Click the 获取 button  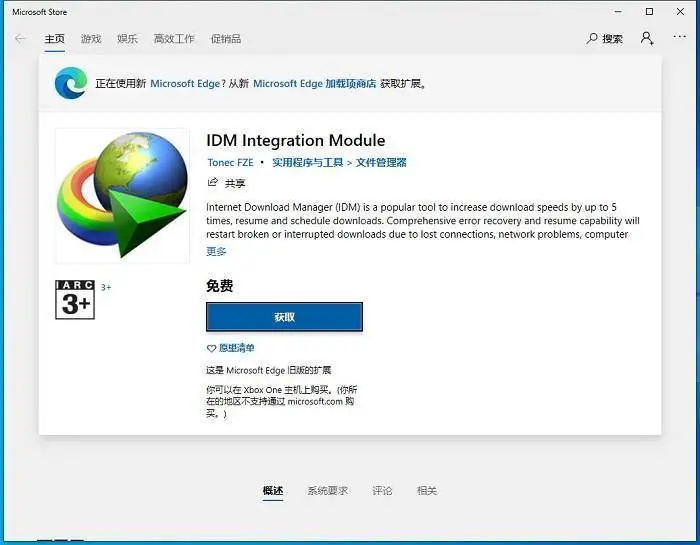(284, 317)
